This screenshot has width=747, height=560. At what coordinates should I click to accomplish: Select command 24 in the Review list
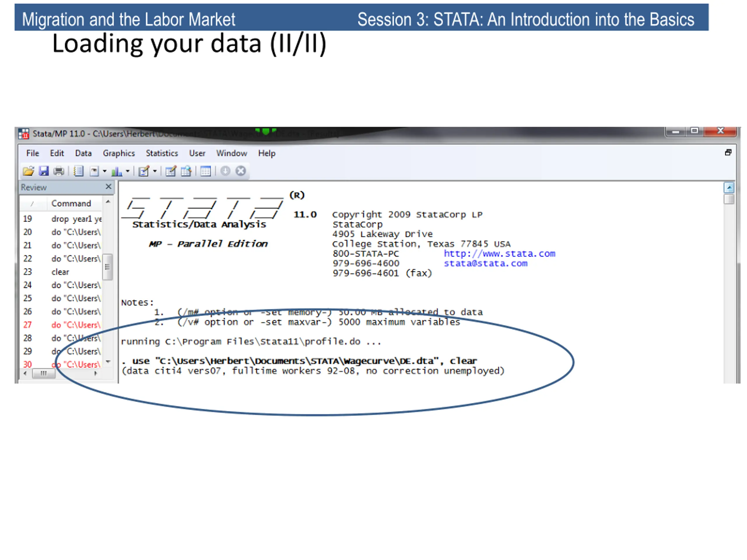click(61, 285)
